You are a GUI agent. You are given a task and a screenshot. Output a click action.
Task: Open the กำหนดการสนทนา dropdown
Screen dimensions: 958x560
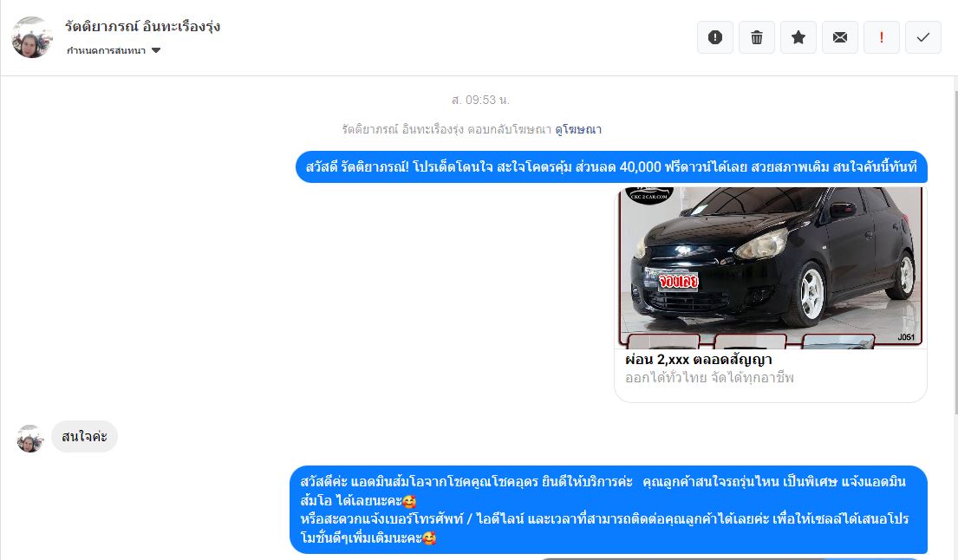(x=114, y=50)
